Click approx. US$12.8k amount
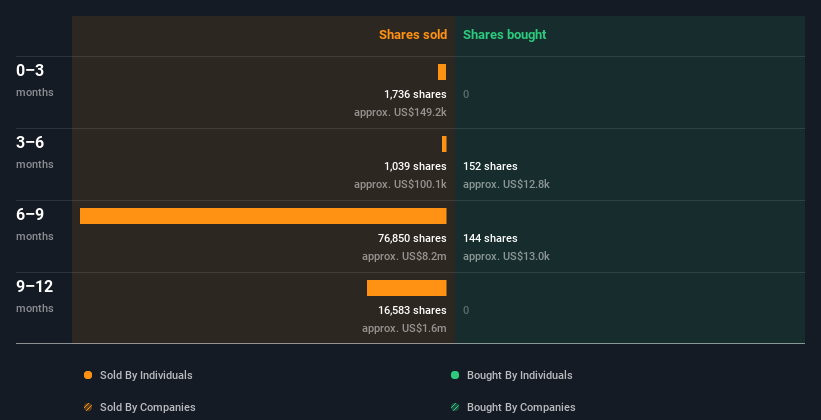The image size is (821, 420). (x=506, y=184)
